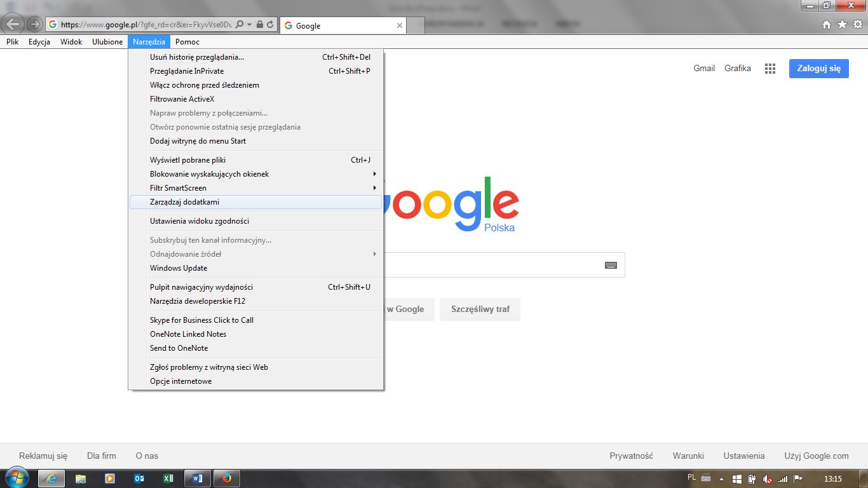This screenshot has width=868, height=488.
Task: Open the Dla firm footer link
Action: tap(102, 456)
